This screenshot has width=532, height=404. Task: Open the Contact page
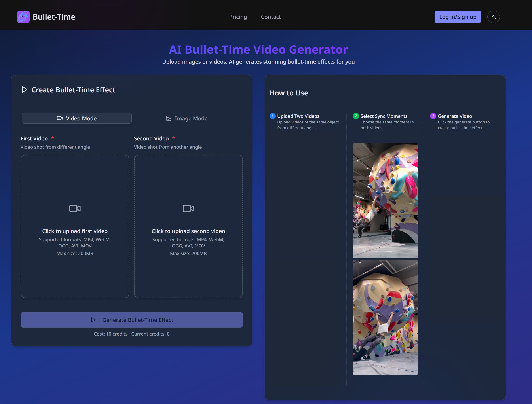click(271, 17)
